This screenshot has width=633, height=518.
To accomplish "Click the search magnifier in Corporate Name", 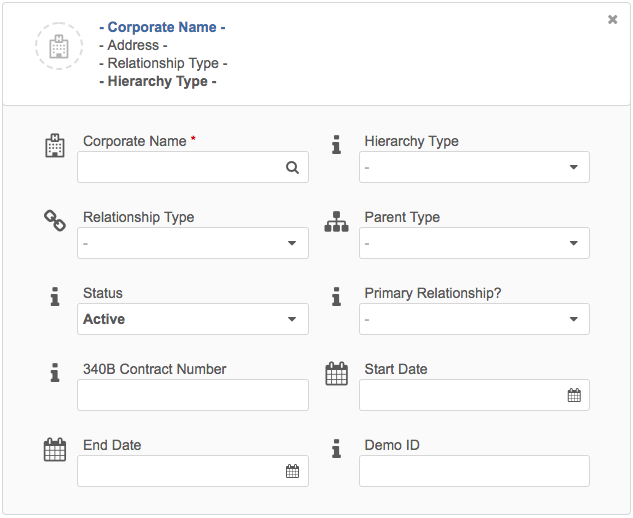I will click(292, 167).
